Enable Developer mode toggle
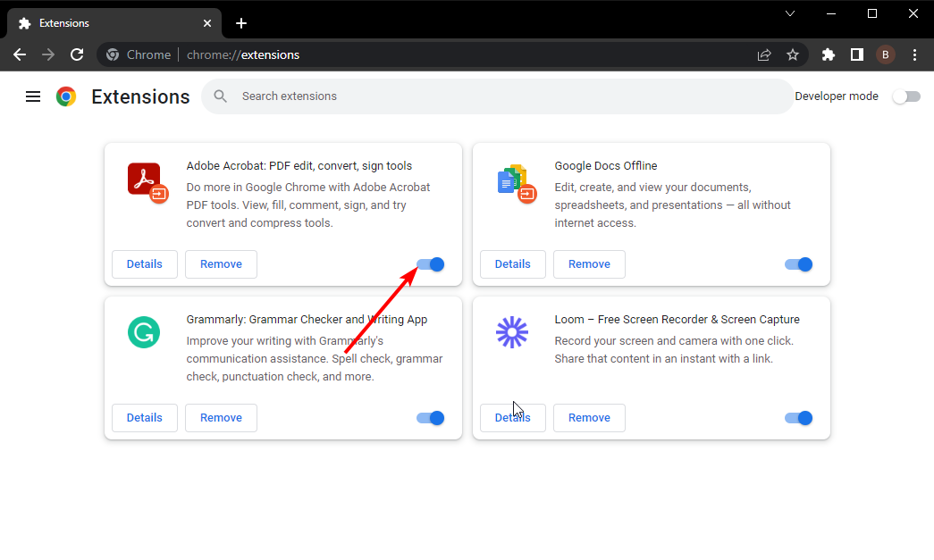Screen dimensions: 934x560 tap(906, 96)
